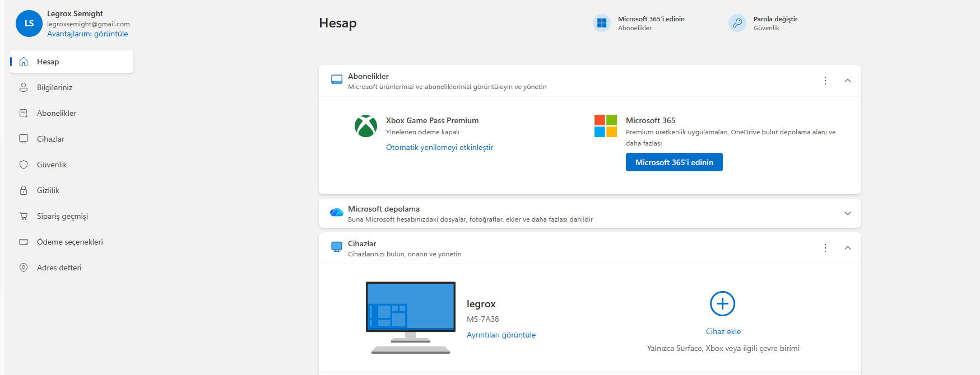Click the person icon beside Bilgileriniz
This screenshot has height=375, width=980.
(x=24, y=87)
